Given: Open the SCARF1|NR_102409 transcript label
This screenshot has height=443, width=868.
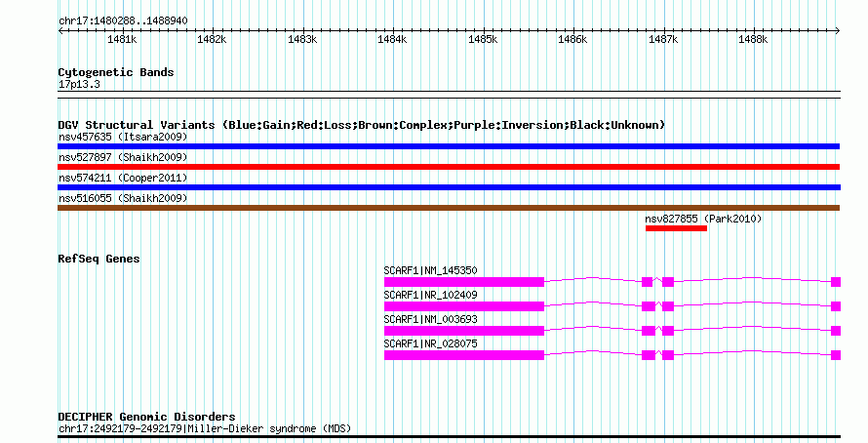Looking at the screenshot, I should click(x=430, y=295).
